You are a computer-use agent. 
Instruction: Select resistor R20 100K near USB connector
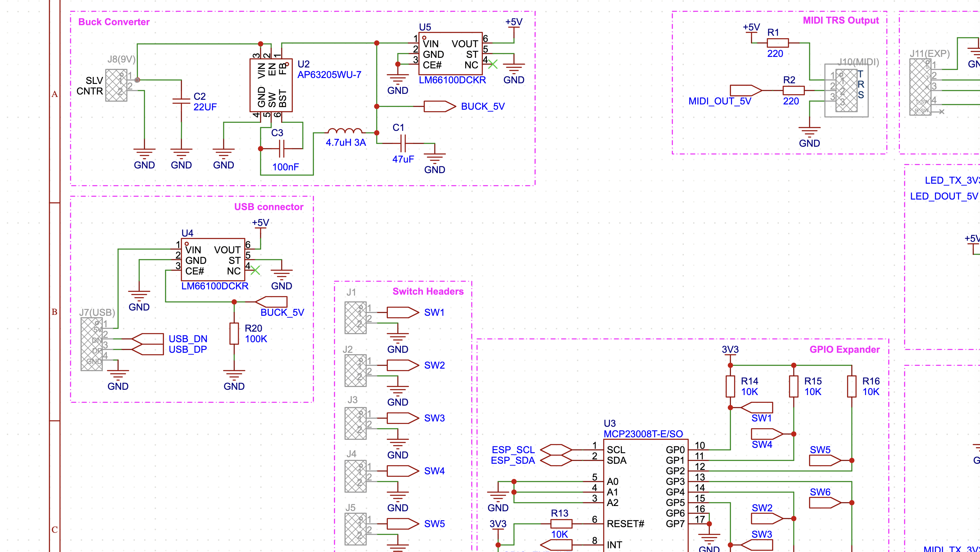(x=234, y=333)
